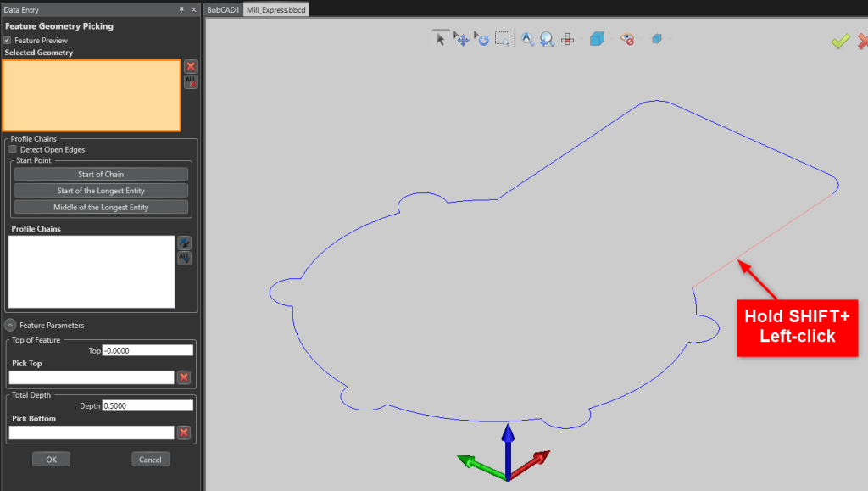
Task: Click inside the Depth input field
Action: click(x=148, y=405)
